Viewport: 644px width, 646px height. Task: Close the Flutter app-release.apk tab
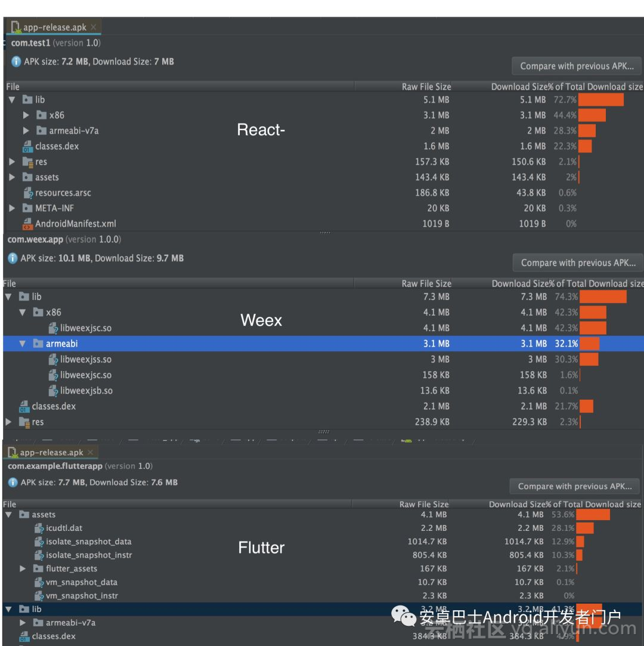(x=90, y=452)
